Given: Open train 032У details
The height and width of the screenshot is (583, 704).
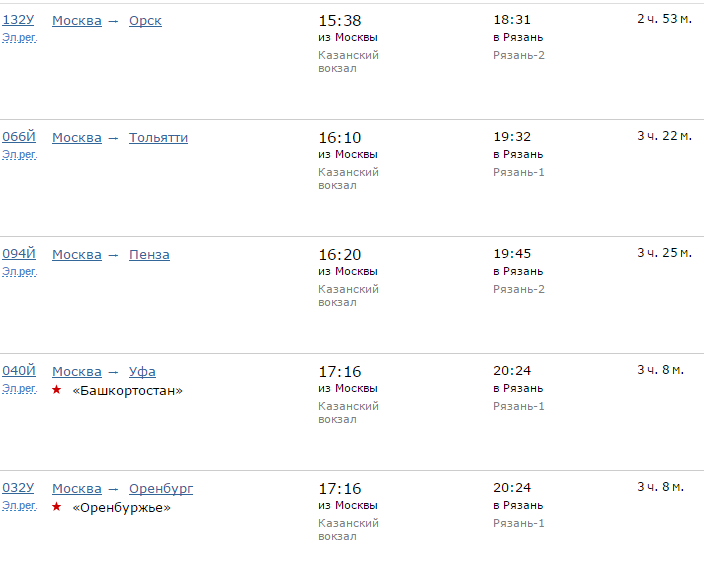Looking at the screenshot, I should 18,488.
